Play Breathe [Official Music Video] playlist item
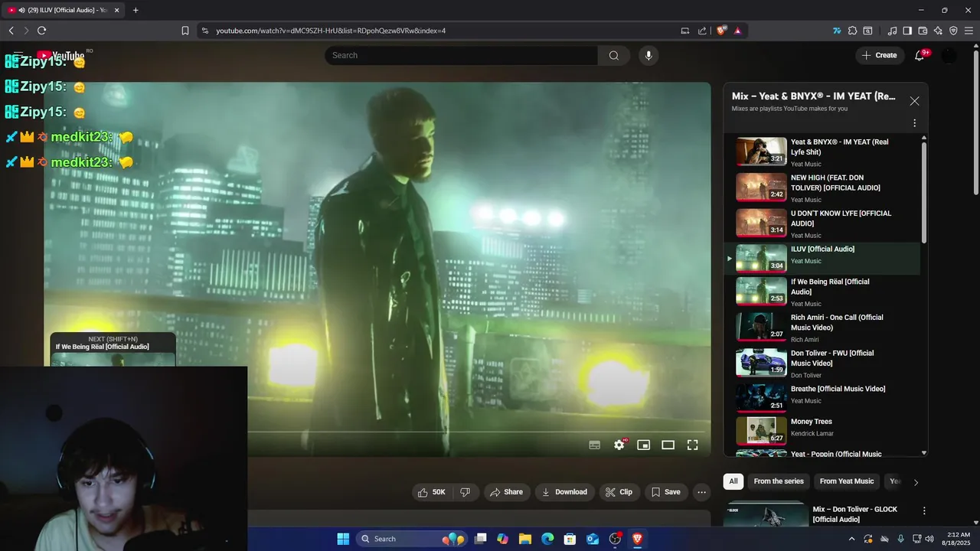This screenshot has height=551, width=980. coord(822,398)
